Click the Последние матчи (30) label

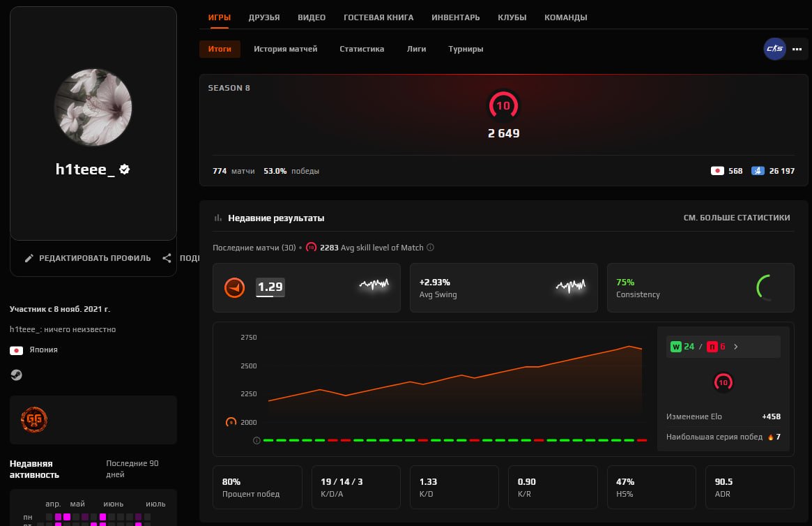(254, 248)
